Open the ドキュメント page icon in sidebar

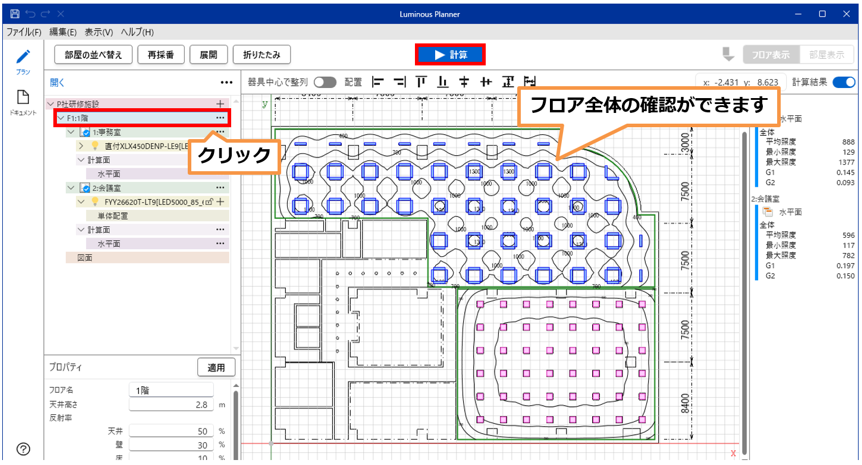(x=22, y=98)
